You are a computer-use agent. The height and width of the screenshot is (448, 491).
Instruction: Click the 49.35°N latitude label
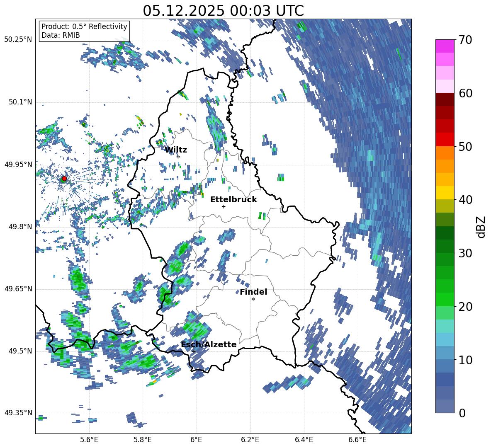[18, 413]
